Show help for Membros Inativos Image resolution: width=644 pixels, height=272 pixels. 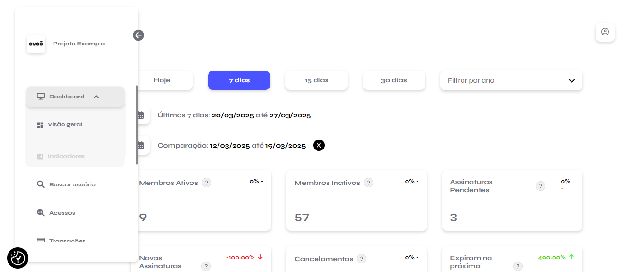(369, 183)
